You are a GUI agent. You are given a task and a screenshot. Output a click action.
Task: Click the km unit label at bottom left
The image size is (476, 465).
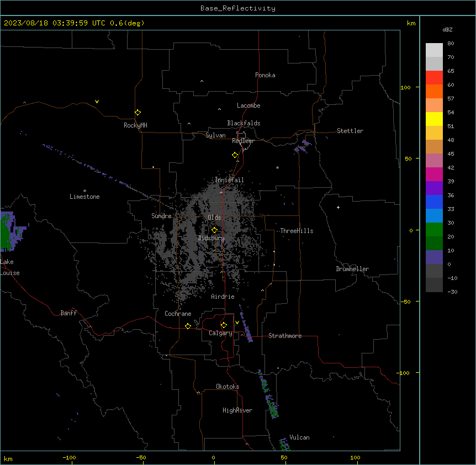[x=8, y=459]
